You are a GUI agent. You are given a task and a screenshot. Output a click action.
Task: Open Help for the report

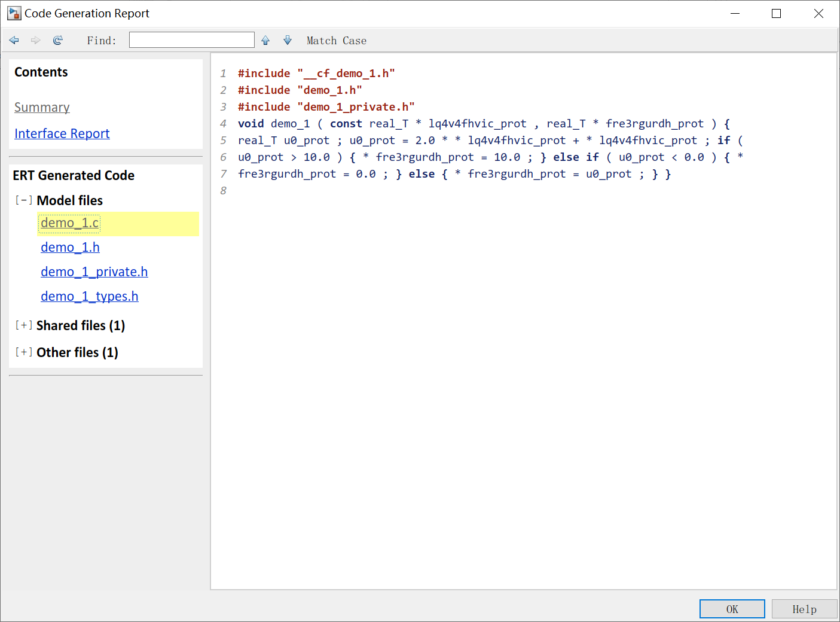[805, 609]
